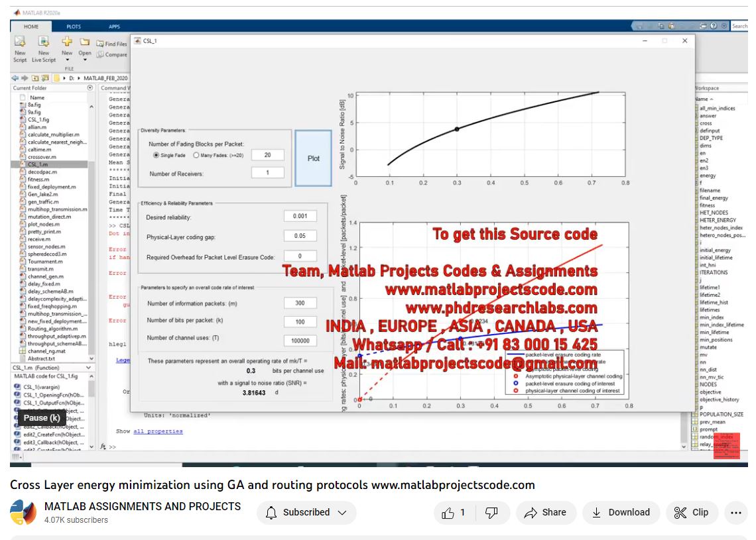This screenshot has height=540, width=756.
Task: Click the New Script icon in MATLAB toolstrip
Action: pos(20,42)
